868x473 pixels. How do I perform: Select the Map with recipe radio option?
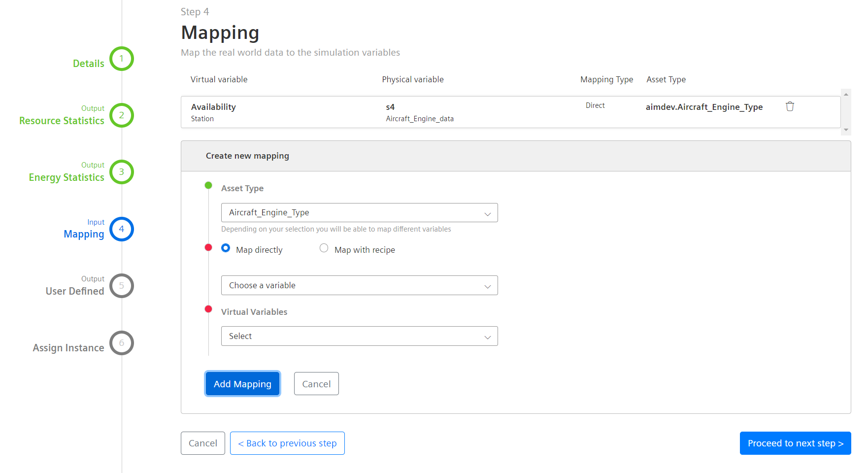coord(324,248)
